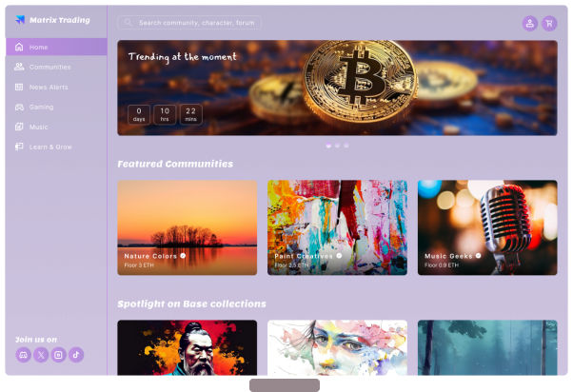Open the Nature Colors community card
The height and width of the screenshot is (392, 573).
click(x=188, y=227)
